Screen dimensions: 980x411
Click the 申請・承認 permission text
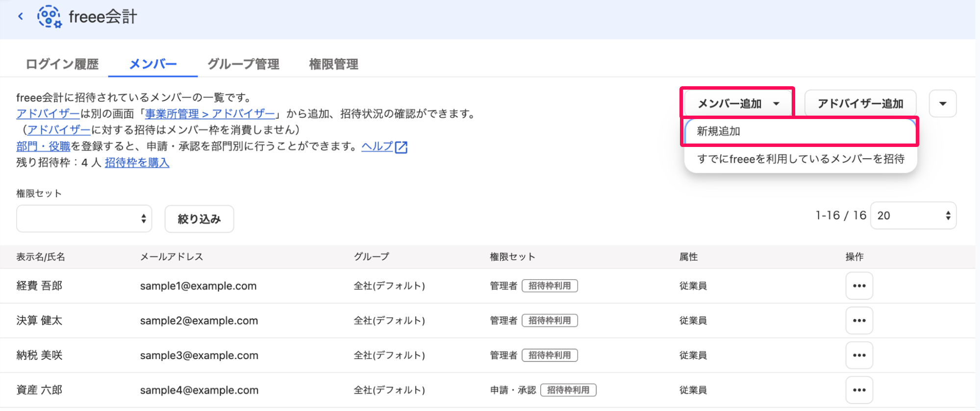(x=513, y=390)
